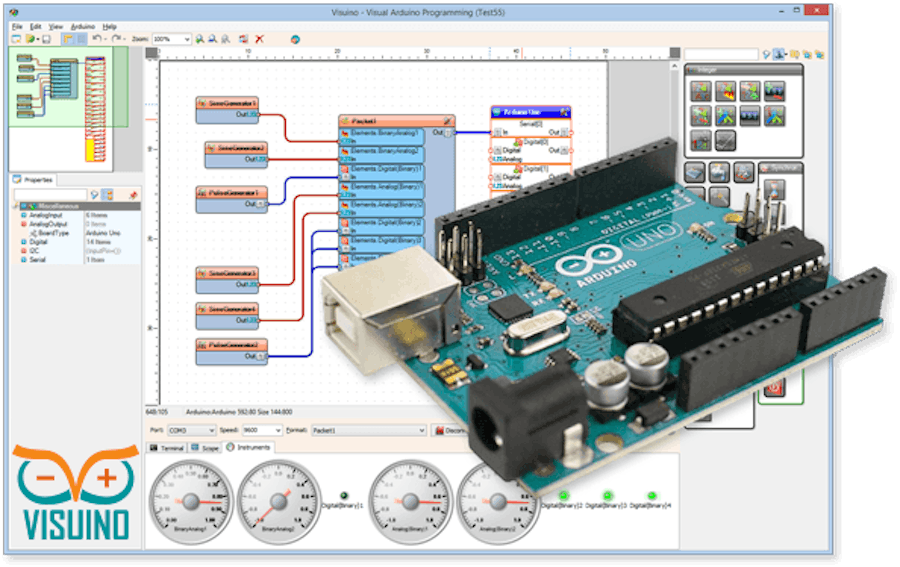
Task: Click the tools icon on Packet1 header
Action: click(447, 120)
